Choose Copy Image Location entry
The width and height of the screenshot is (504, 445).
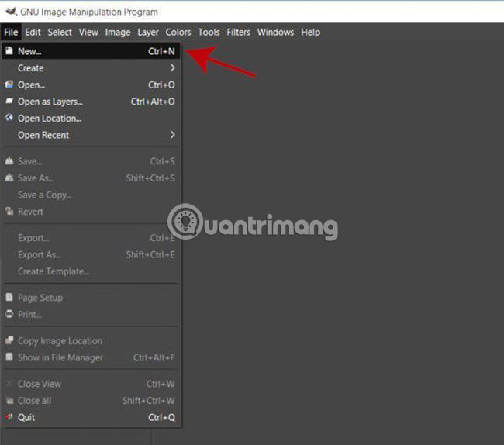click(91, 340)
